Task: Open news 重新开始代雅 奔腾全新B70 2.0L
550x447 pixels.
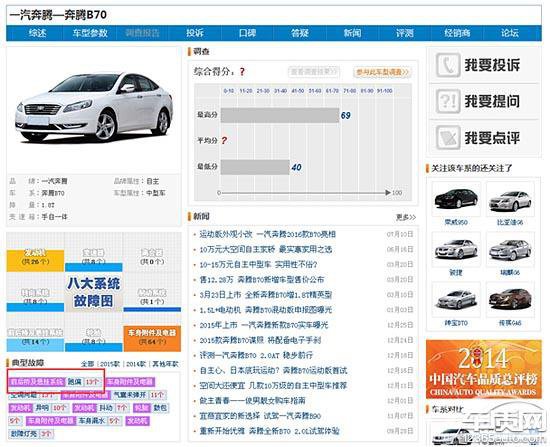Action: 269,431
